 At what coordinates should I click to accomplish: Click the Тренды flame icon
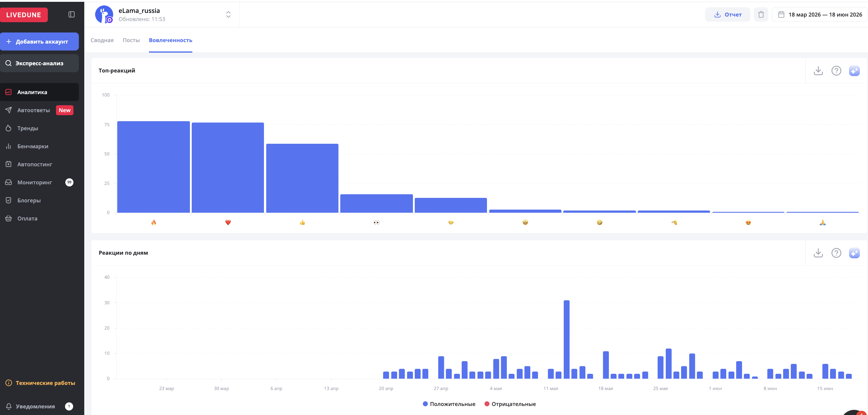pos(8,128)
